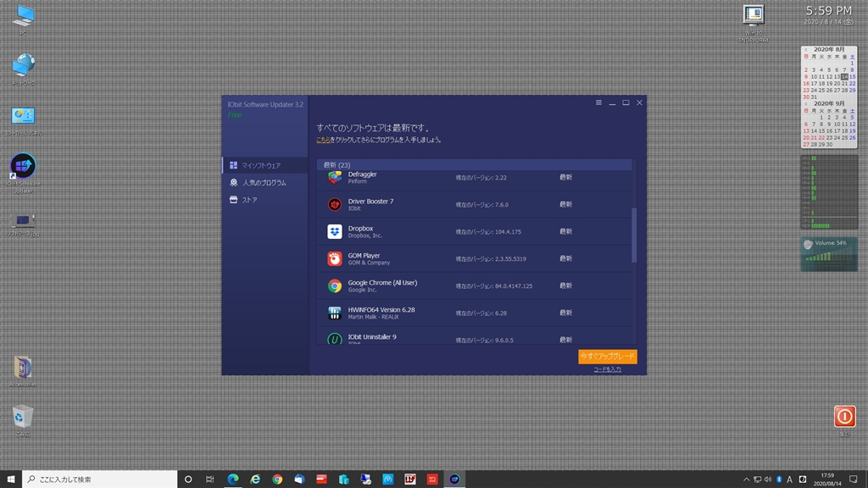The width and height of the screenshot is (868, 488).
Task: Open the Windows Start menu
Action: pyautogui.click(x=10, y=480)
